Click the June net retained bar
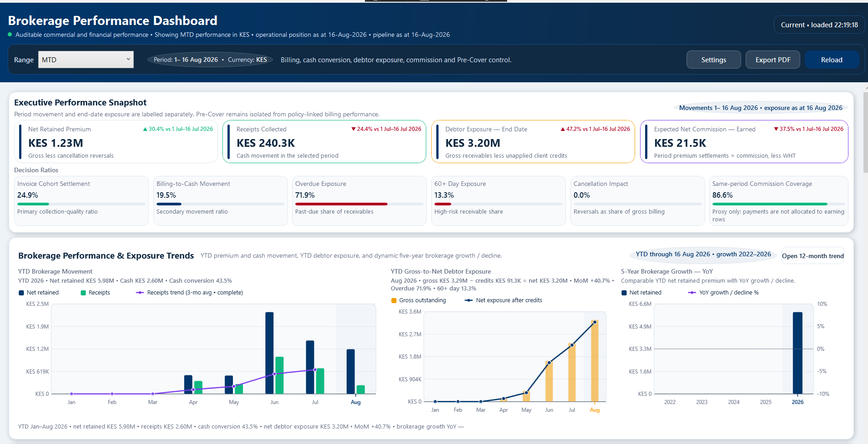868x444 pixels. pos(269,353)
